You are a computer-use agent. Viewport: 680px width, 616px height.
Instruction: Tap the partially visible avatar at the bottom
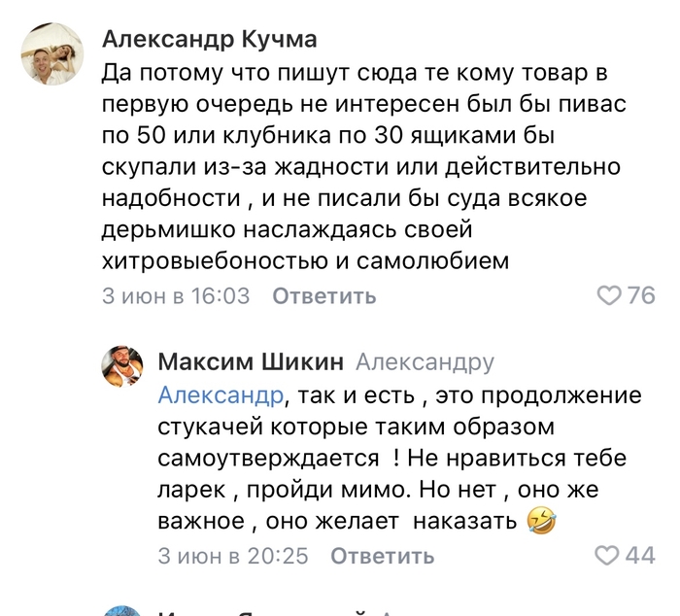pos(123,610)
